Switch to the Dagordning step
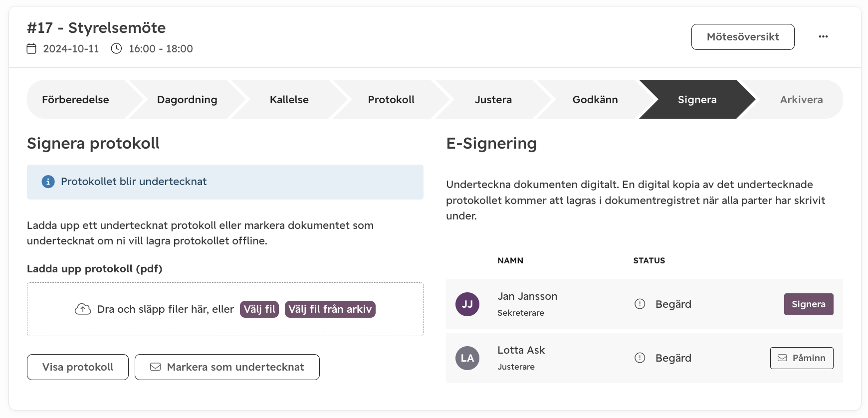The height and width of the screenshot is (418, 868). point(187,99)
